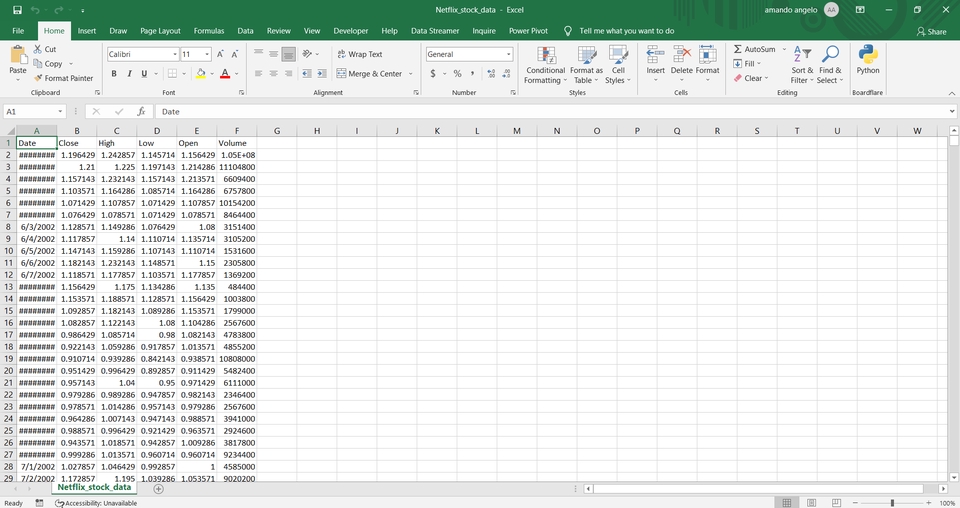Screen dimensions: 960x508
Task: Click Tell me what you want to do
Action: pyautogui.click(x=626, y=31)
